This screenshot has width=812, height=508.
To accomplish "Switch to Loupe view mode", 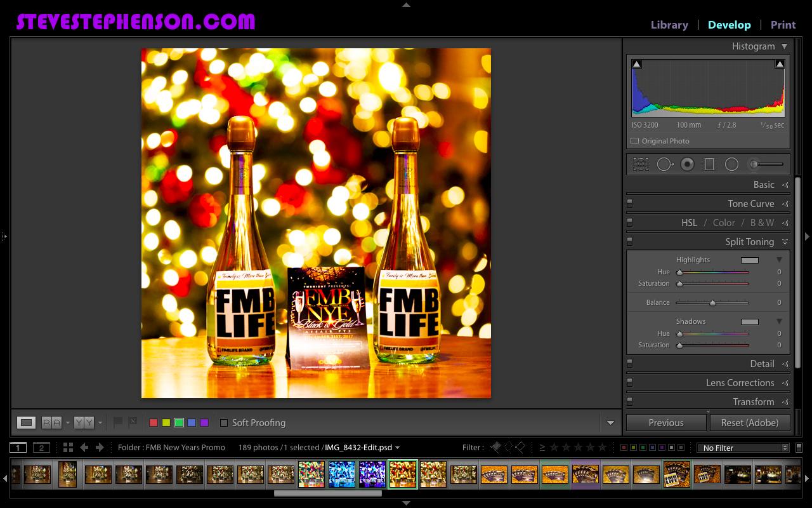I will tap(26, 422).
